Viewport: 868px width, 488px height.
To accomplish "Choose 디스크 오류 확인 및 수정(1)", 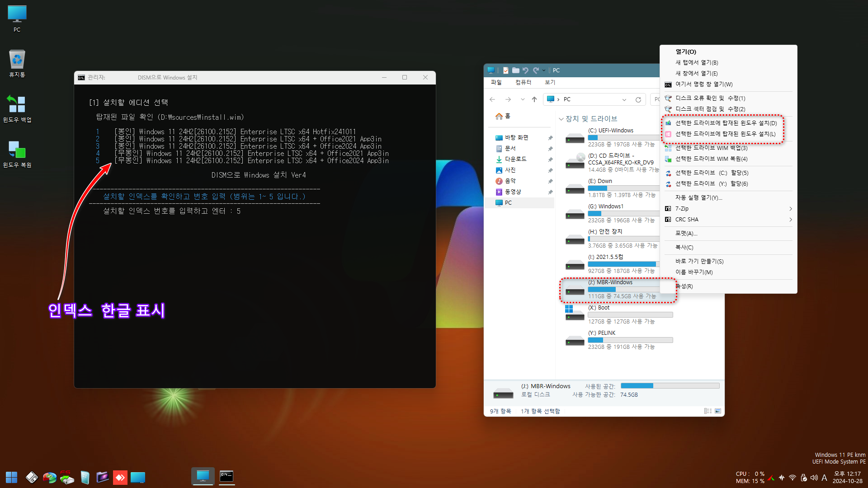I will pyautogui.click(x=728, y=99).
